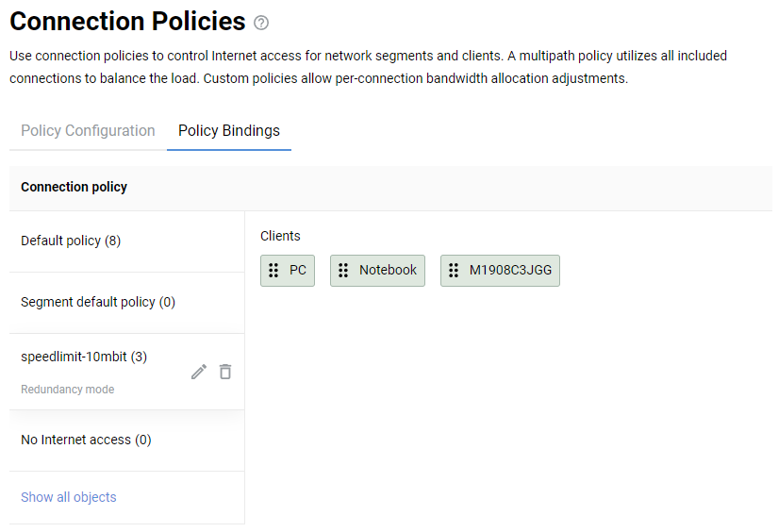Click the Notebook client label
Image resolution: width=778 pixels, height=532 pixels.
388,270
